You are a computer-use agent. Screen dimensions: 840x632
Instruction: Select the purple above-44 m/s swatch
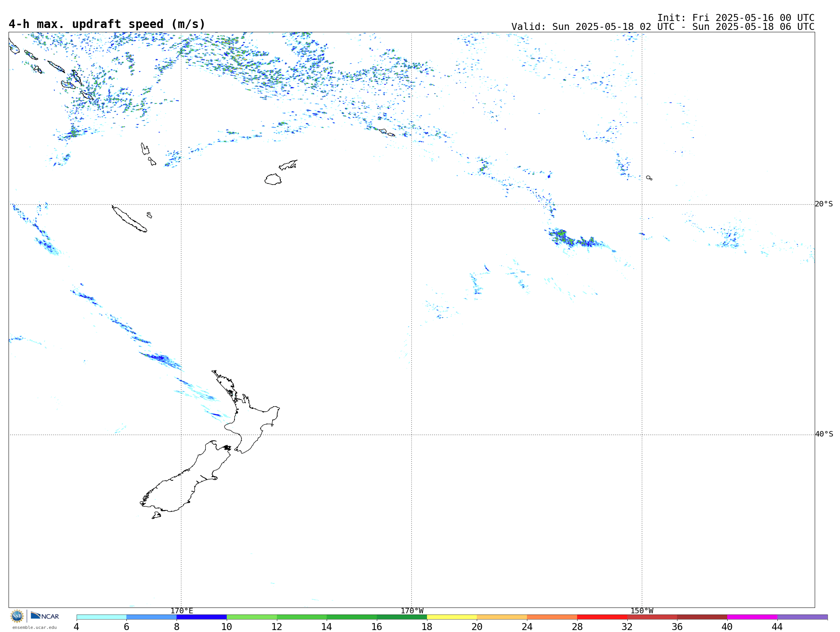pyautogui.click(x=802, y=617)
